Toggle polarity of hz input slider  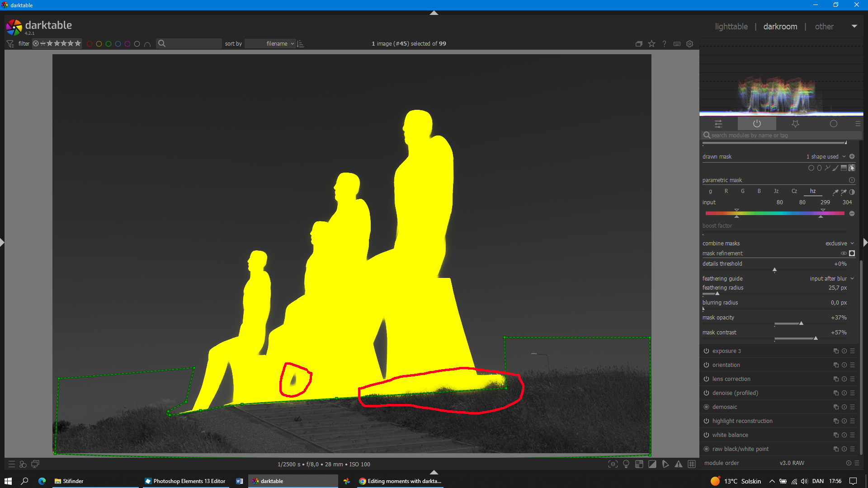852,213
